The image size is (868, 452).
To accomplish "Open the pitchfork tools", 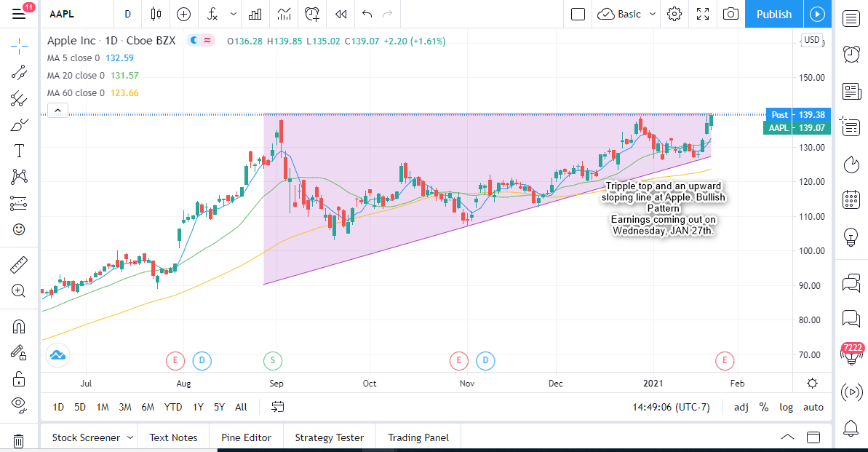I will [19, 98].
